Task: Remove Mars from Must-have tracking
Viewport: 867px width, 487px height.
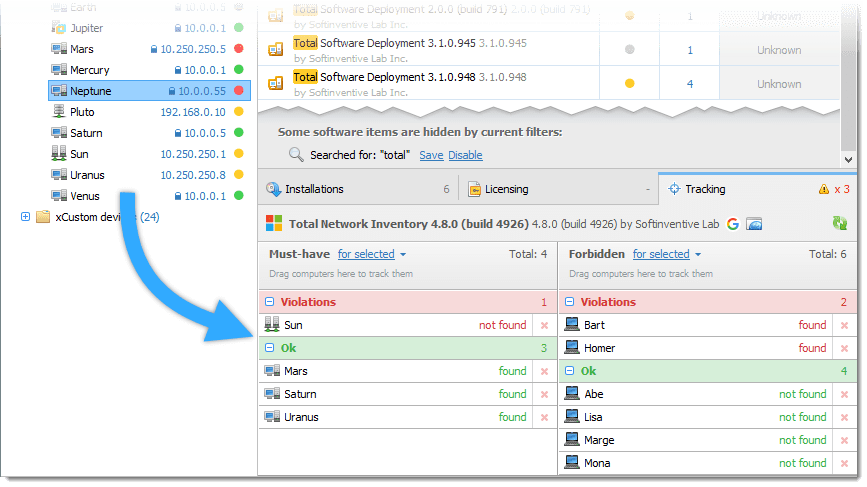Action: pyautogui.click(x=545, y=371)
